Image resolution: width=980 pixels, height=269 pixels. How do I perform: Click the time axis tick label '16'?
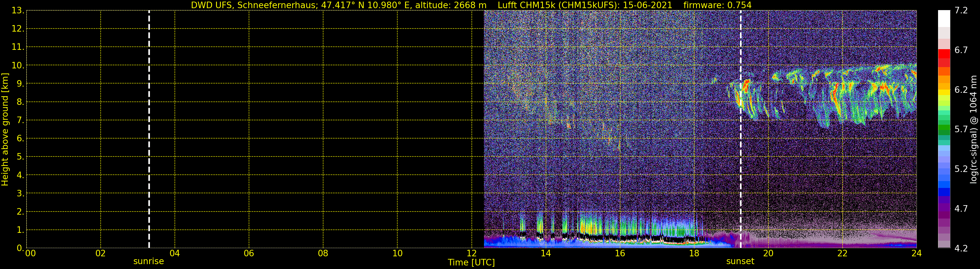click(x=620, y=253)
